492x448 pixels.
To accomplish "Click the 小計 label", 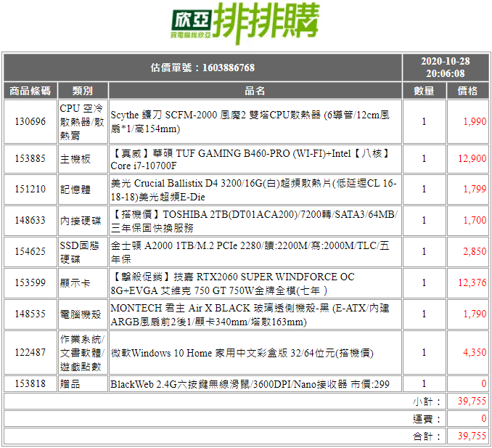I will point(427,402).
